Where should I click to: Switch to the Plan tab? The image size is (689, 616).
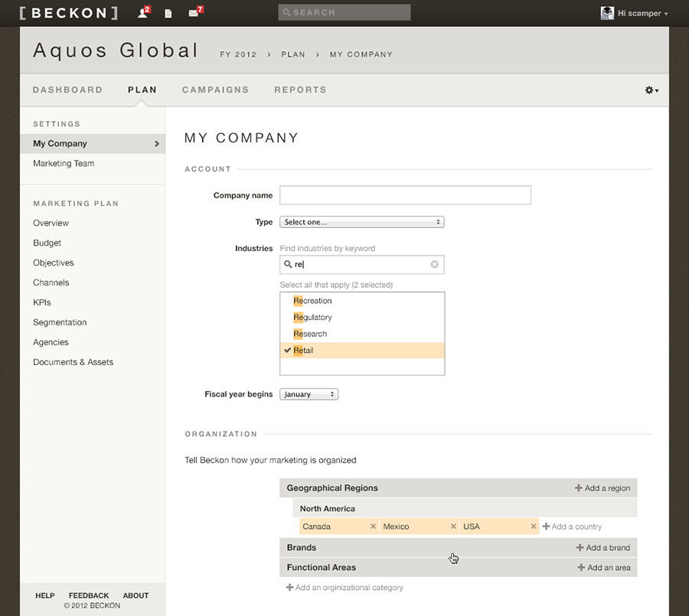click(142, 90)
